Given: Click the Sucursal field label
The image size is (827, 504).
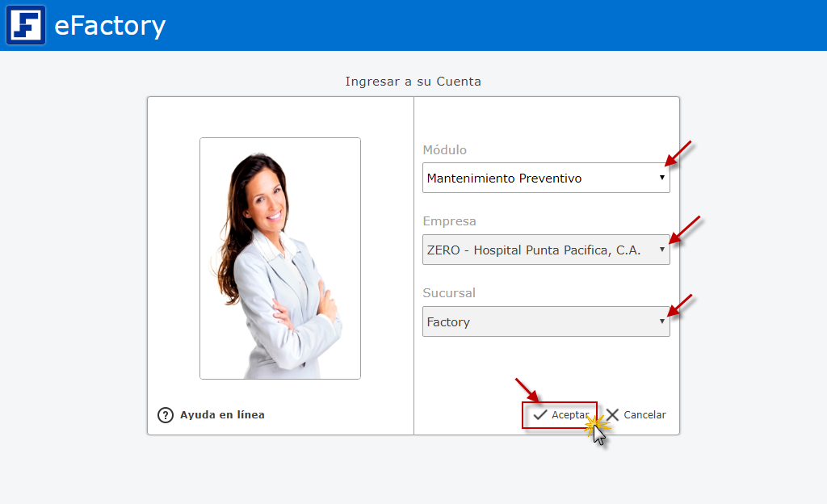Looking at the screenshot, I should point(449,293).
